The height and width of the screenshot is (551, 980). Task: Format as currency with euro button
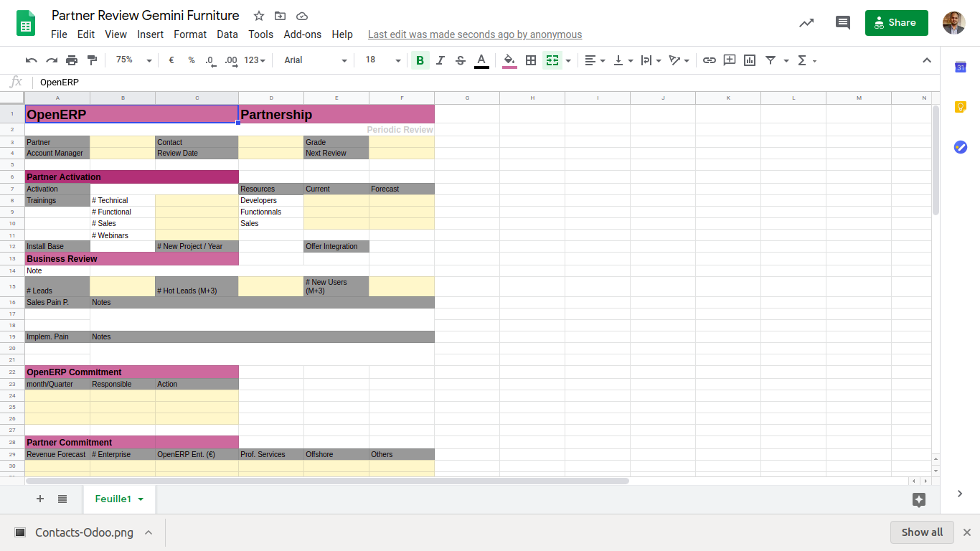pyautogui.click(x=171, y=60)
